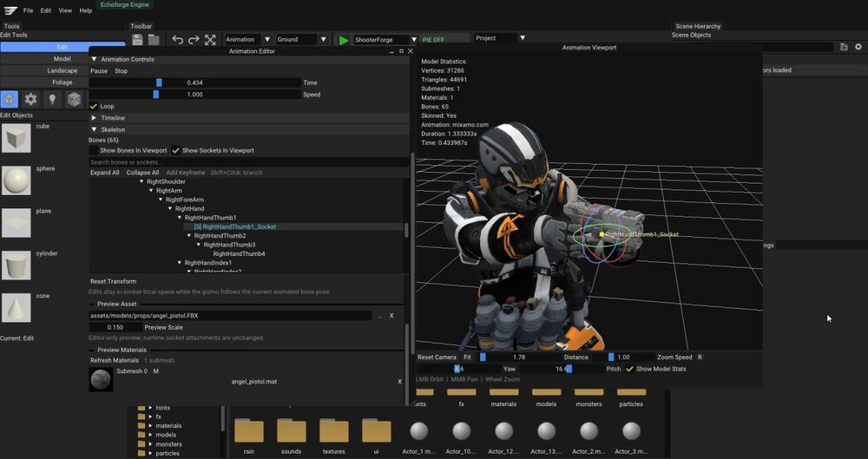The width and height of the screenshot is (868, 459).
Task: Toggle the Loop checkbox
Action: click(94, 107)
